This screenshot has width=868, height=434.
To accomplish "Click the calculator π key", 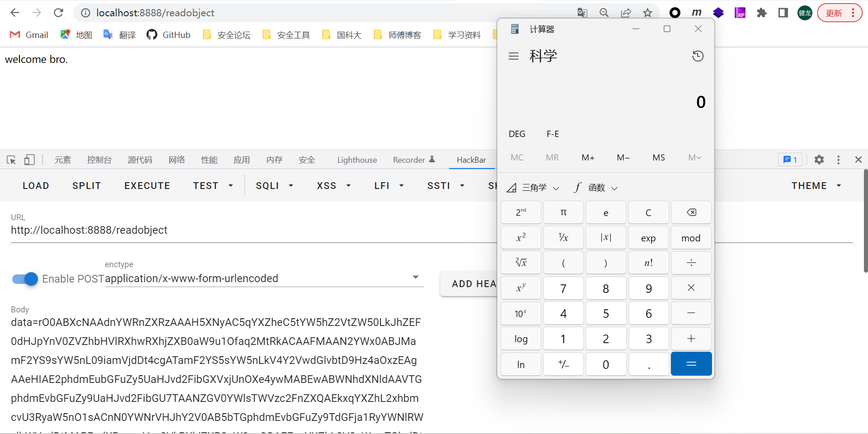I will pos(563,212).
